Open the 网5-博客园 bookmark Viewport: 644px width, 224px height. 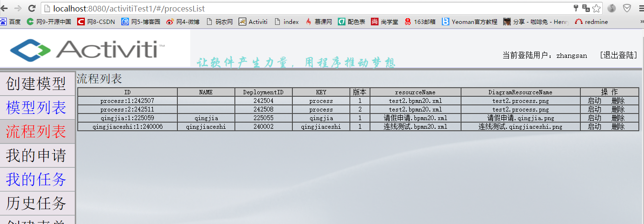pos(140,22)
